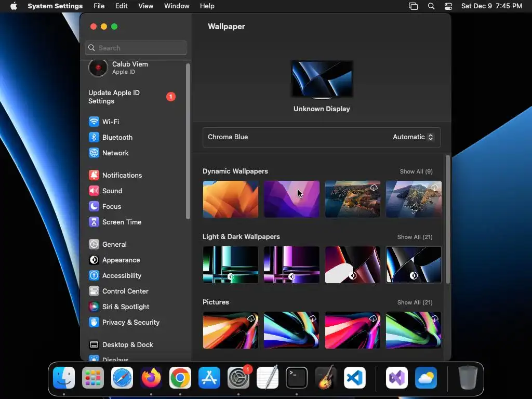The width and height of the screenshot is (532, 399).
Task: Launch GarageBand from the Dock
Action: tap(326, 378)
